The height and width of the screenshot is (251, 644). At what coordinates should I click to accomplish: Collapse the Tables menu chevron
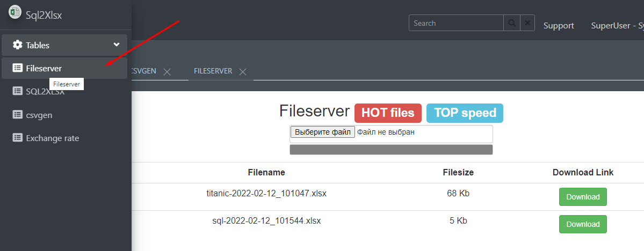pos(117,45)
